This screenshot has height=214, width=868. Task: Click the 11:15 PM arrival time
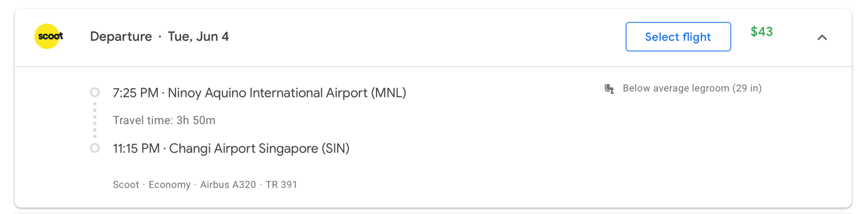point(136,148)
